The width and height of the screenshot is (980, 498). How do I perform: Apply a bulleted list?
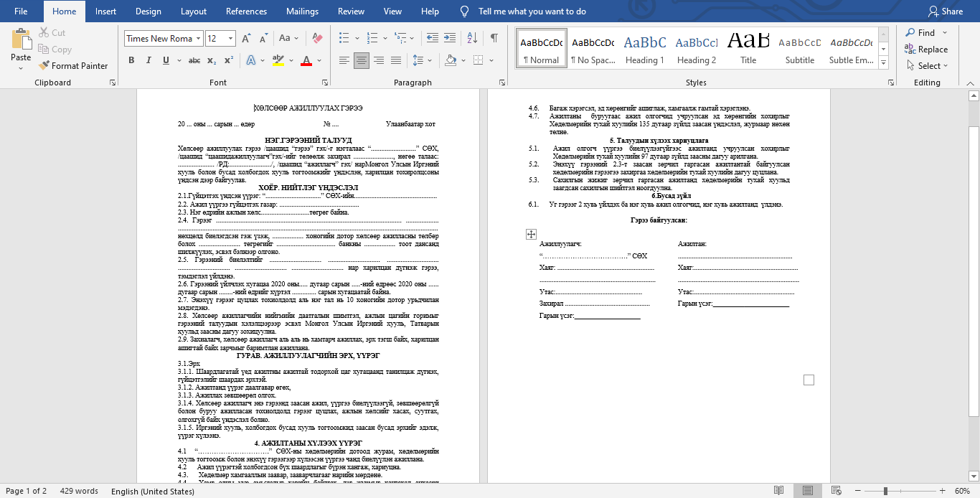tap(344, 38)
